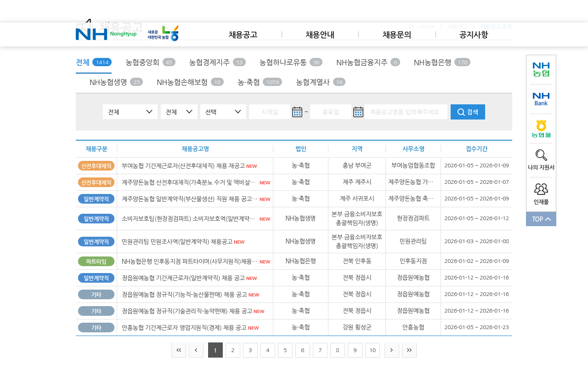This screenshot has width=588, height=376.
Task: Click the TOP scroll-up button
Action: 541,219
